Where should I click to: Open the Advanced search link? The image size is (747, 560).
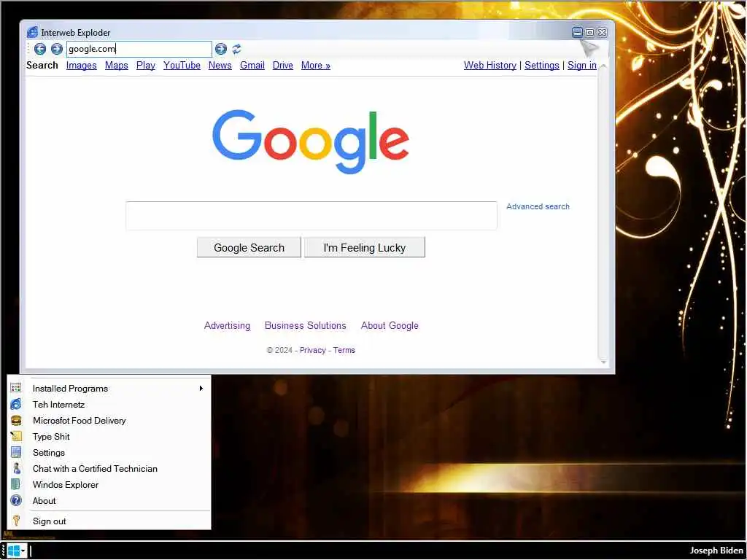538,206
